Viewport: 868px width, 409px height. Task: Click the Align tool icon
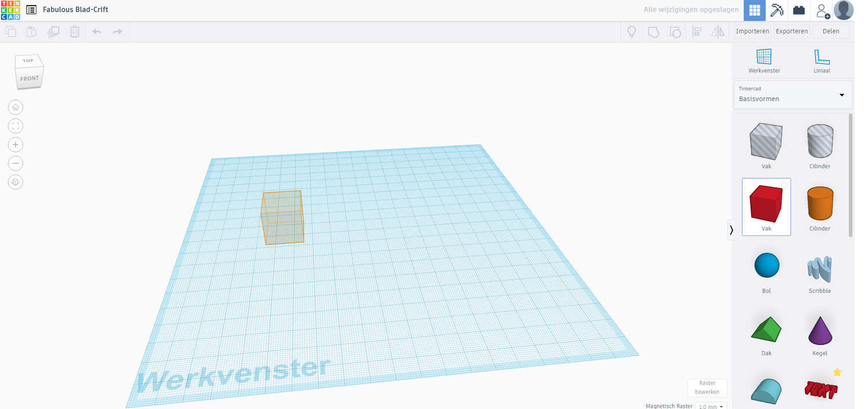point(697,32)
